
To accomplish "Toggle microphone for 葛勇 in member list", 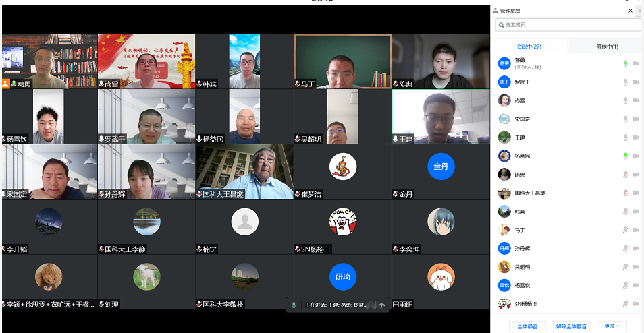I will pyautogui.click(x=626, y=63).
